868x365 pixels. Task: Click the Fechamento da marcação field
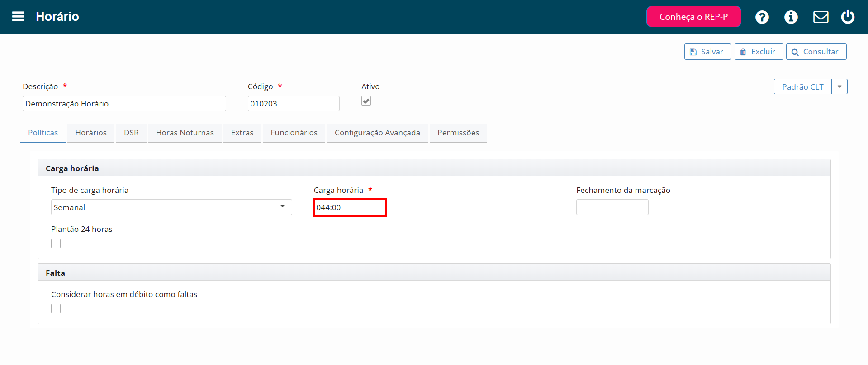[612, 207]
